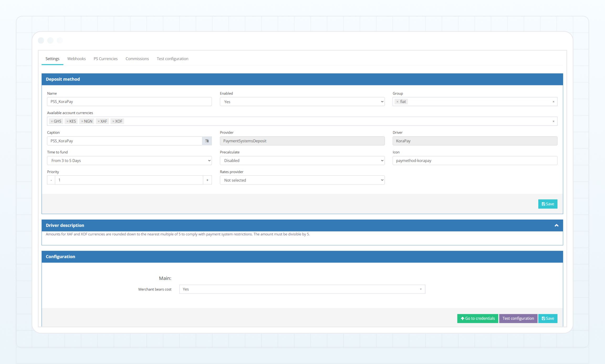Collapse the Driver description panel
The image size is (605, 364).
point(556,225)
